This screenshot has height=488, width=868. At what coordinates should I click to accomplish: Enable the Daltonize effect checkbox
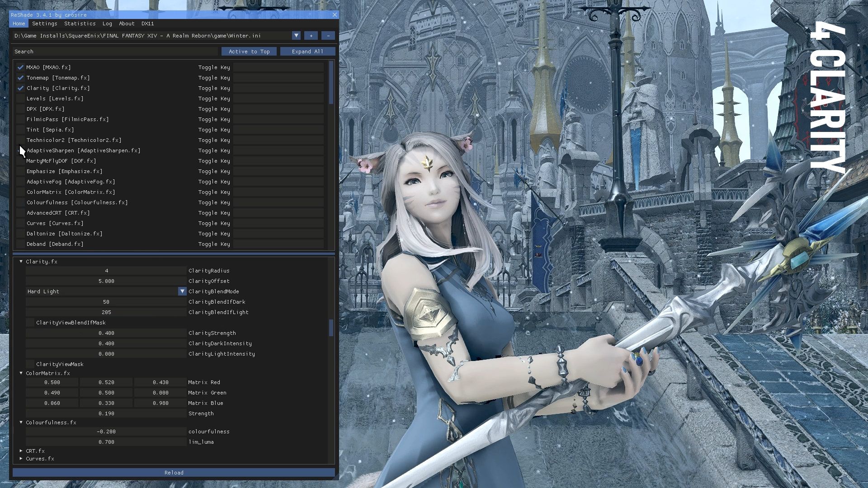pos(20,234)
